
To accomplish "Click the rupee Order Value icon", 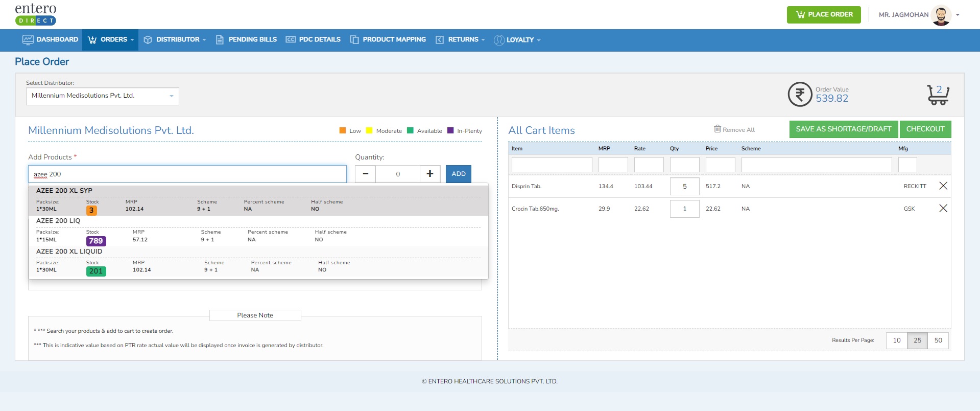I will point(799,95).
